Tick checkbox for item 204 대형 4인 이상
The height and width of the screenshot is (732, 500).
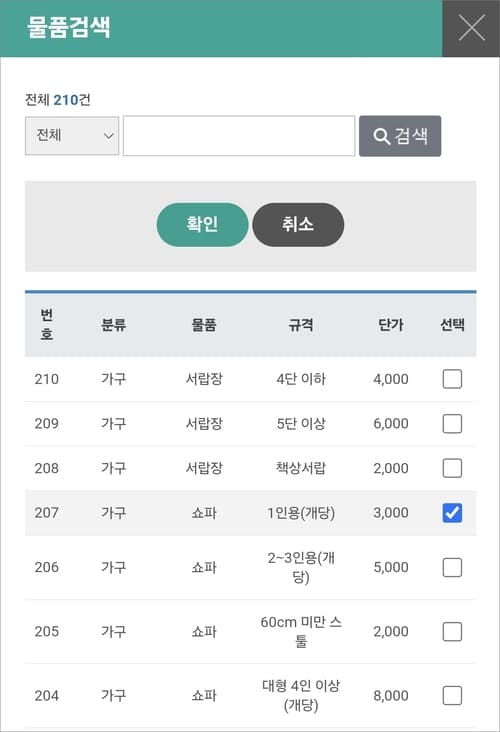click(452, 695)
